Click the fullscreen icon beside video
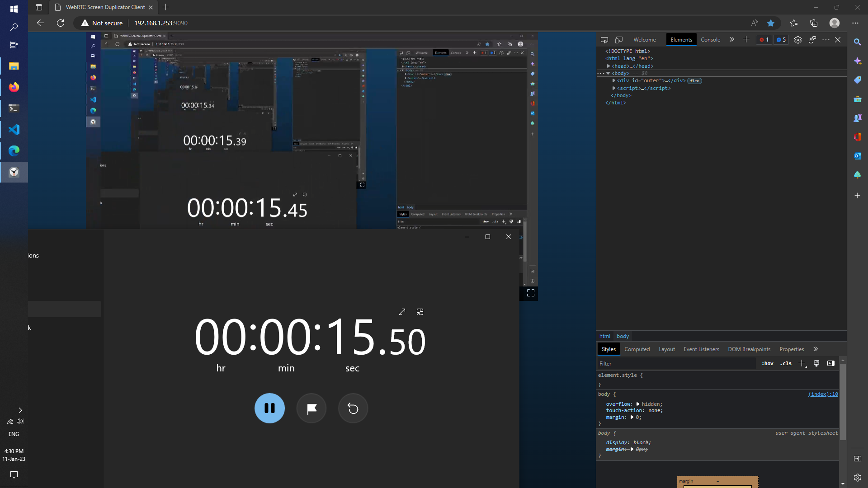 (x=531, y=293)
